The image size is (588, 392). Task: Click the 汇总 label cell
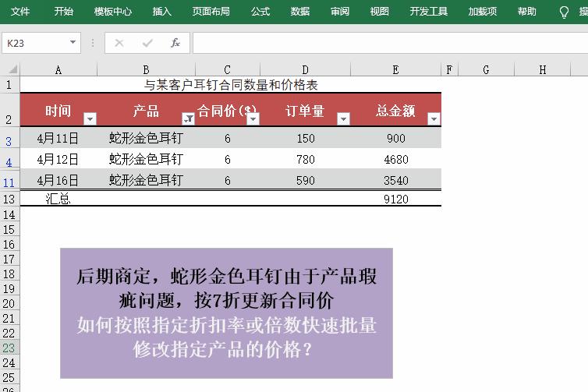tap(58, 199)
